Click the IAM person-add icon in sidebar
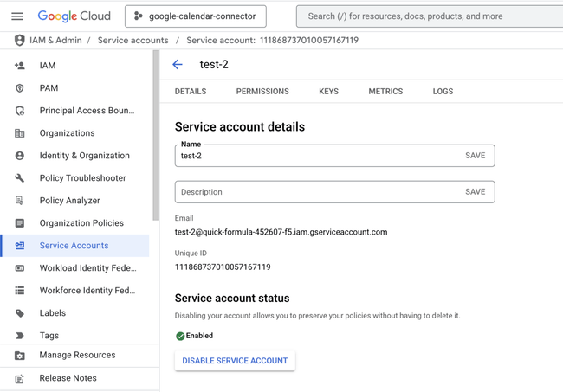 click(20, 66)
